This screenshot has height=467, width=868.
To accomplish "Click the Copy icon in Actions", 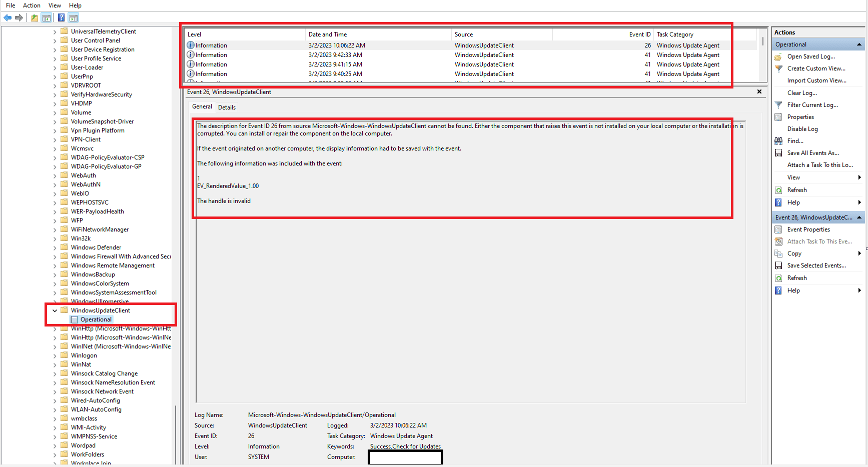I will coord(778,253).
